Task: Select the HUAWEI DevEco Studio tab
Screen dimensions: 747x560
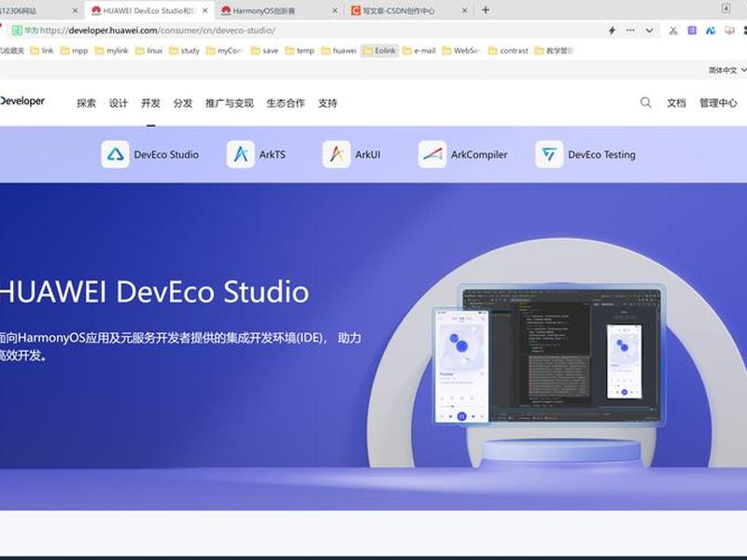Action: click(150, 10)
